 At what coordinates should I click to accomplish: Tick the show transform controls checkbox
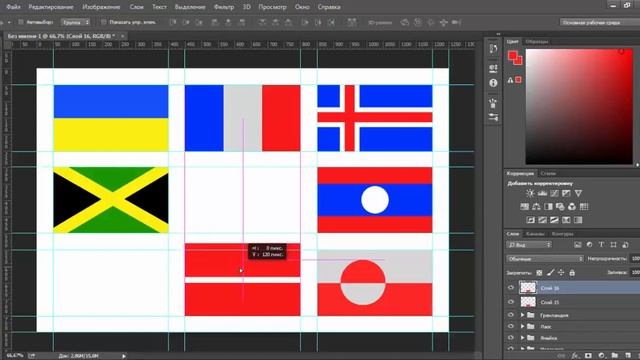103,22
